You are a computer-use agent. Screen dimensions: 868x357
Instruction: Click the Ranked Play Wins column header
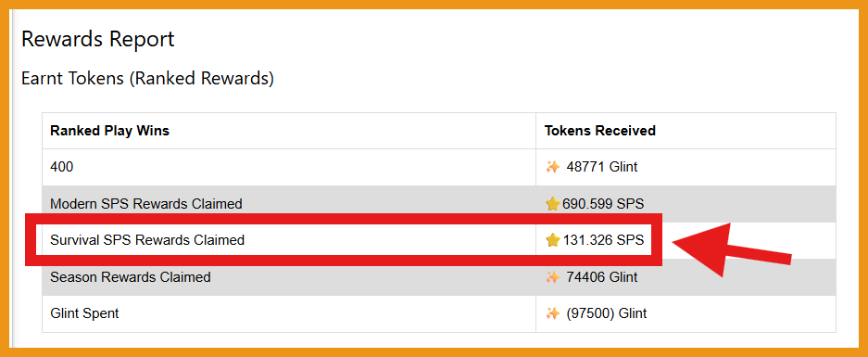tap(109, 131)
